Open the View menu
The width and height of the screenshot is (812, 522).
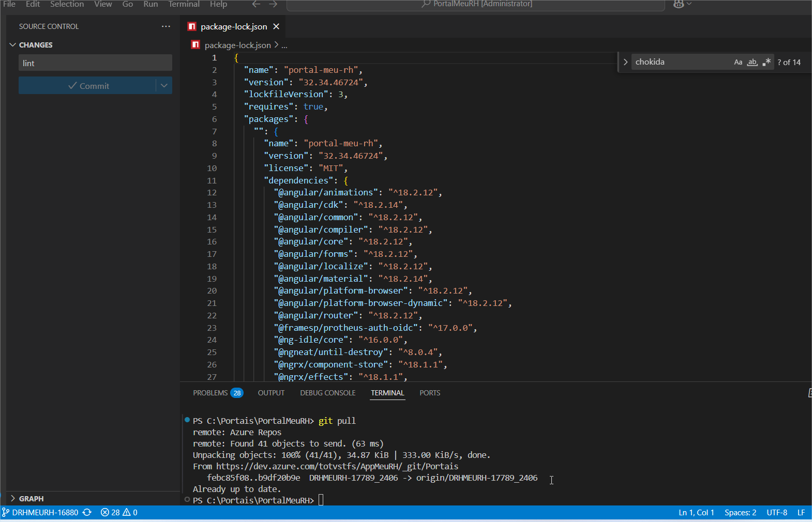(x=103, y=4)
